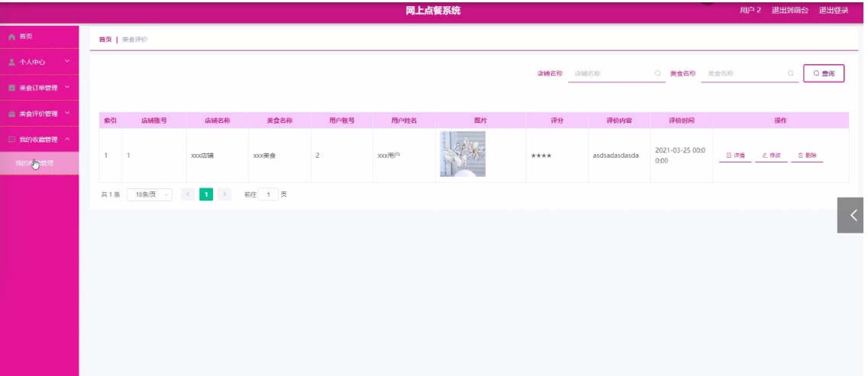The width and height of the screenshot is (868, 376).
Task: Click the home icon in the sidebar
Action: (x=11, y=37)
